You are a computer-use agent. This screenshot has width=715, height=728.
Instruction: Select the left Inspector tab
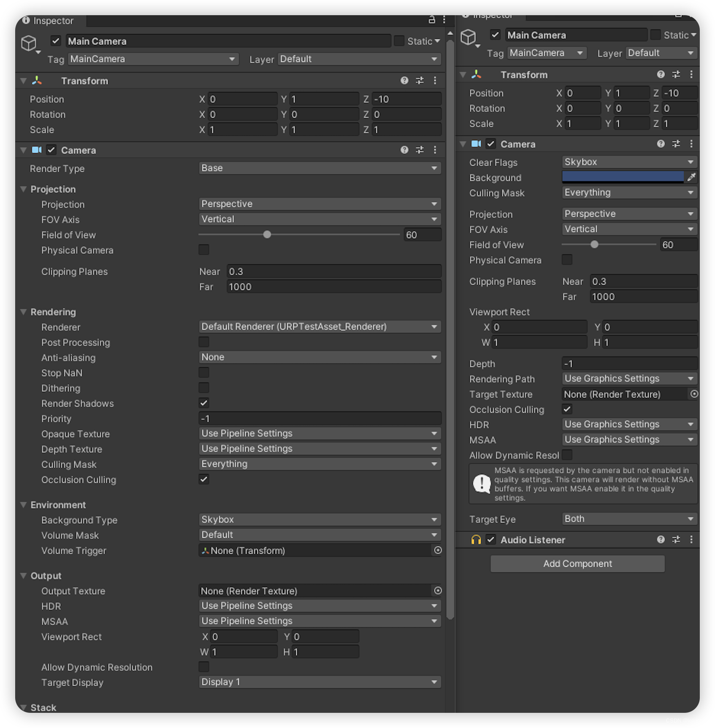point(51,20)
